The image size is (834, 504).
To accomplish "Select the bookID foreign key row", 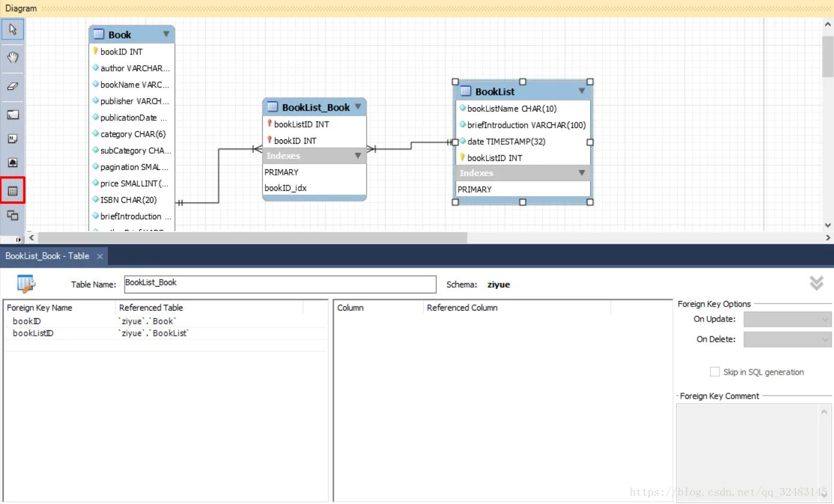I will pyautogui.click(x=165, y=321).
